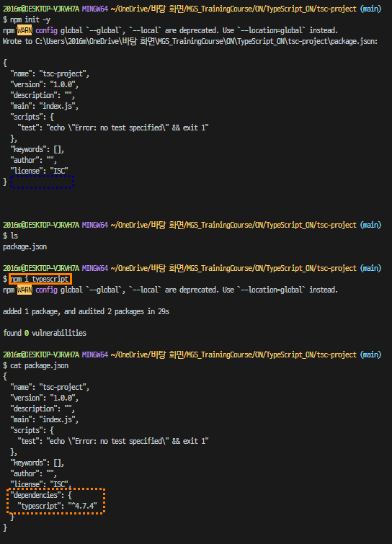Click "name": "tsc-project" in the npm init output
Viewport: 392px width, 544px height.
click(x=50, y=74)
